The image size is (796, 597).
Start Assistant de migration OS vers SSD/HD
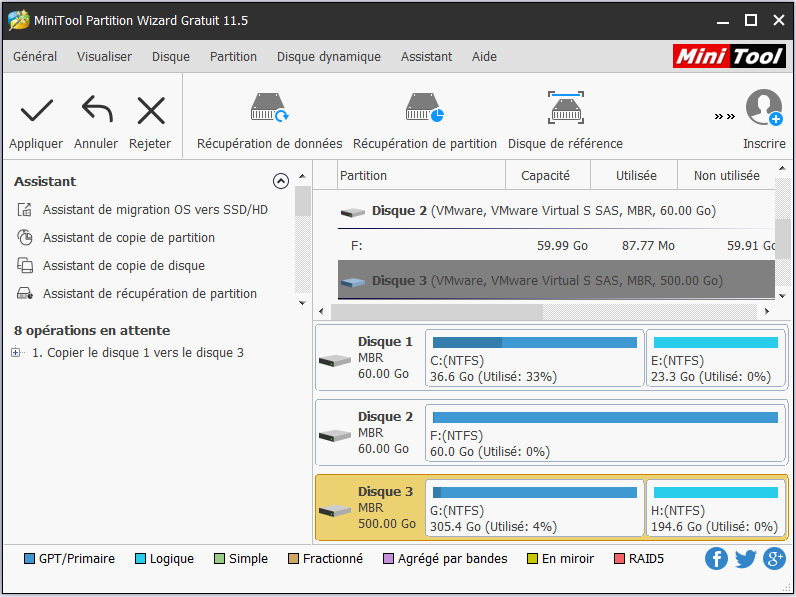click(155, 210)
